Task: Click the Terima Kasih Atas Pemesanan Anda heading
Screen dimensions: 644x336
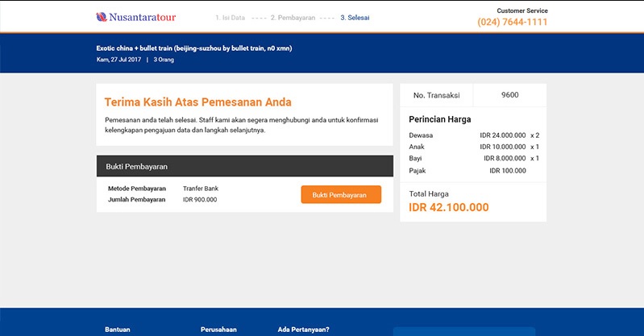Action: (198, 102)
